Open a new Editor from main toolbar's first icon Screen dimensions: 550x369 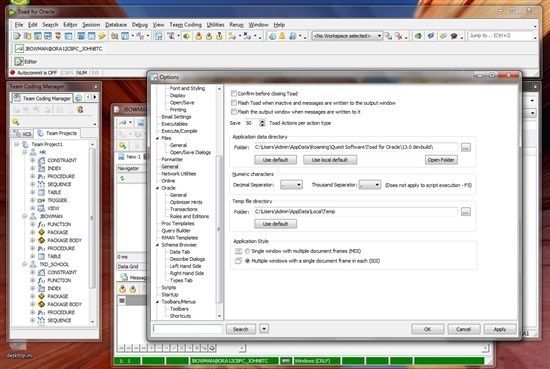(16, 36)
